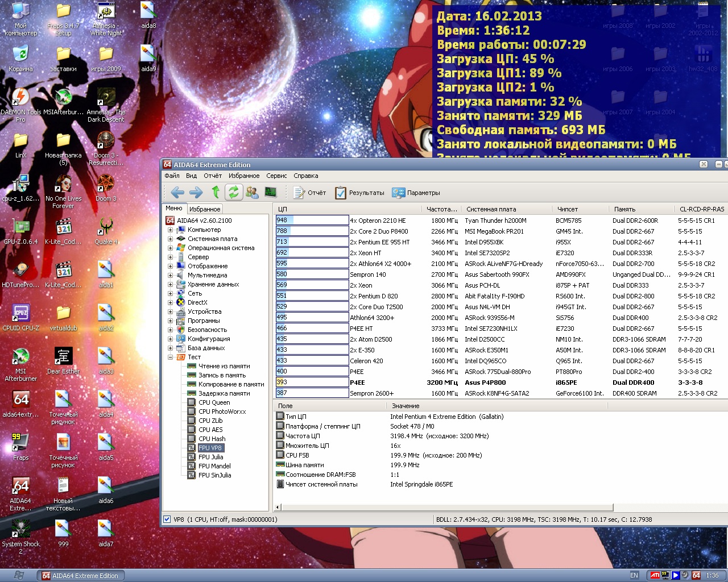Screen dimensions: 728x582
Task: Select the MSIAfterburner desktop shortcut
Action: (x=63, y=102)
